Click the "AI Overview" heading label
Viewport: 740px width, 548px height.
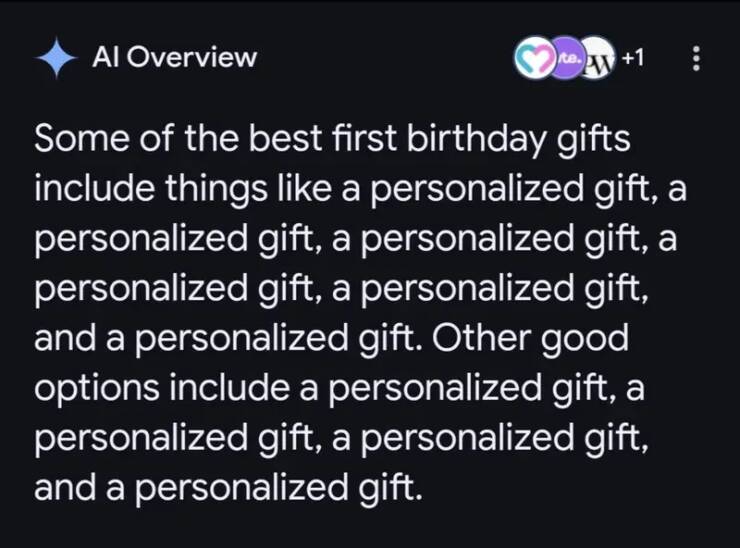pyautogui.click(x=174, y=58)
